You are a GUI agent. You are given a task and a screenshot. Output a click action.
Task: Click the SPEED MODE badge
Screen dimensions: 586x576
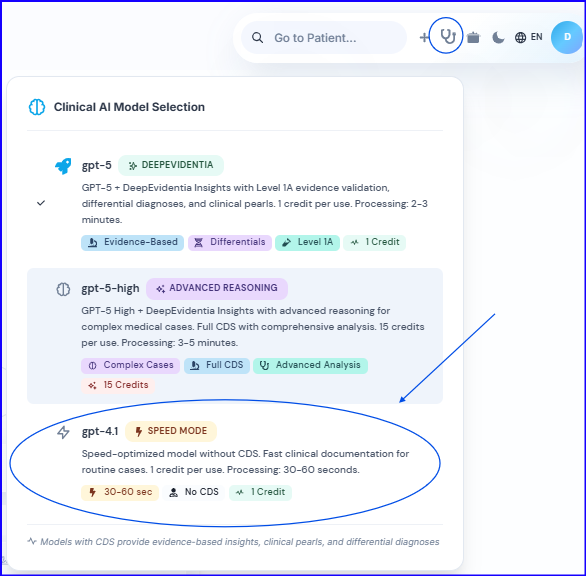pos(171,431)
